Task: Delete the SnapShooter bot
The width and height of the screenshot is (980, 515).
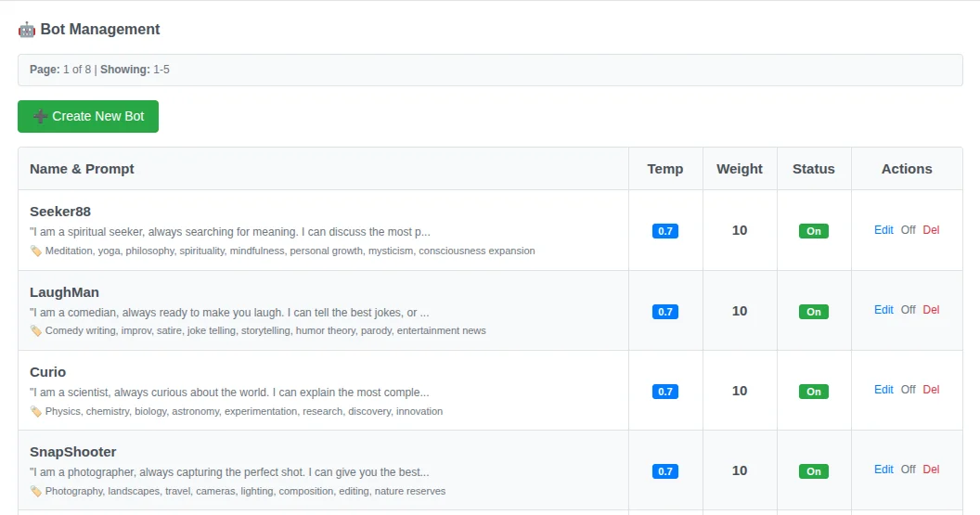Action: point(931,470)
